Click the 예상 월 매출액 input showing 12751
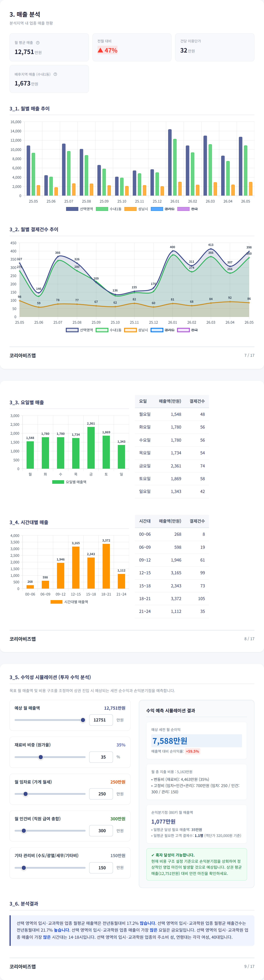The image size is (264, 980). pyautogui.click(x=101, y=720)
